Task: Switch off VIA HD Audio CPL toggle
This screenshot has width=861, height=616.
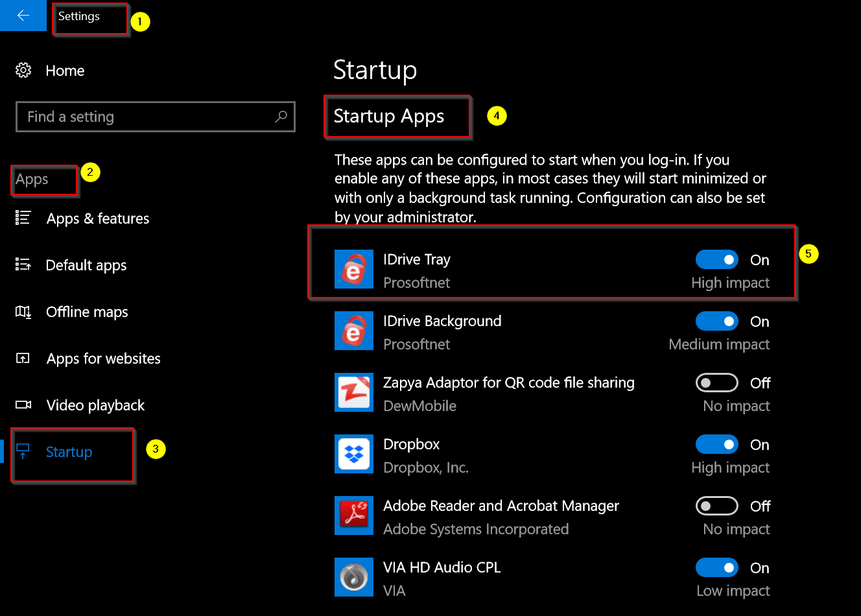Action: tap(716, 567)
